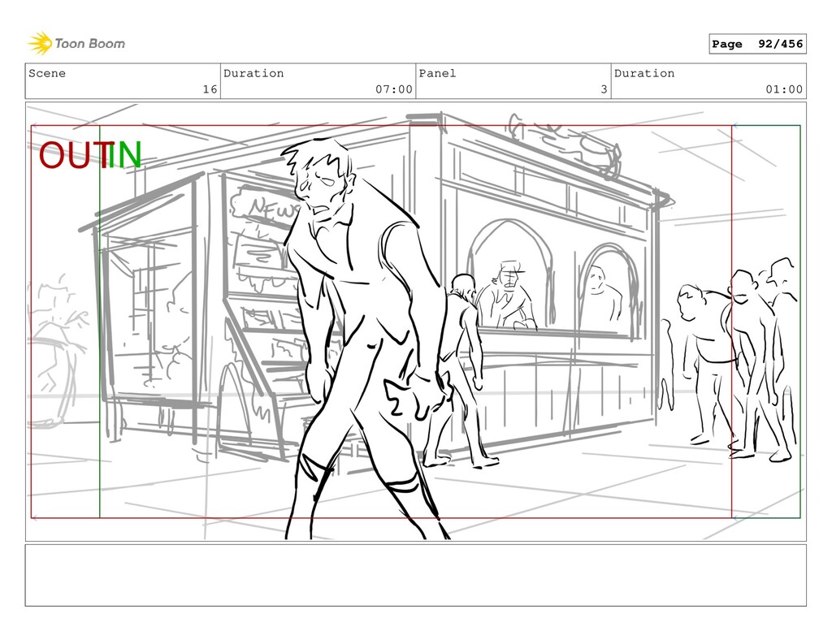
Task: Select scene duration value 07:00
Action: point(394,89)
